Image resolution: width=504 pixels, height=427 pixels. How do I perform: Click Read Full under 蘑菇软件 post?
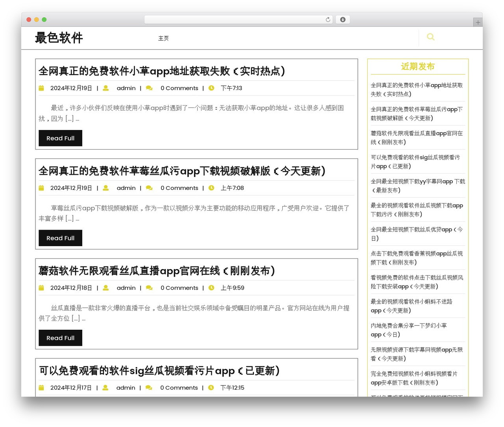coord(60,338)
